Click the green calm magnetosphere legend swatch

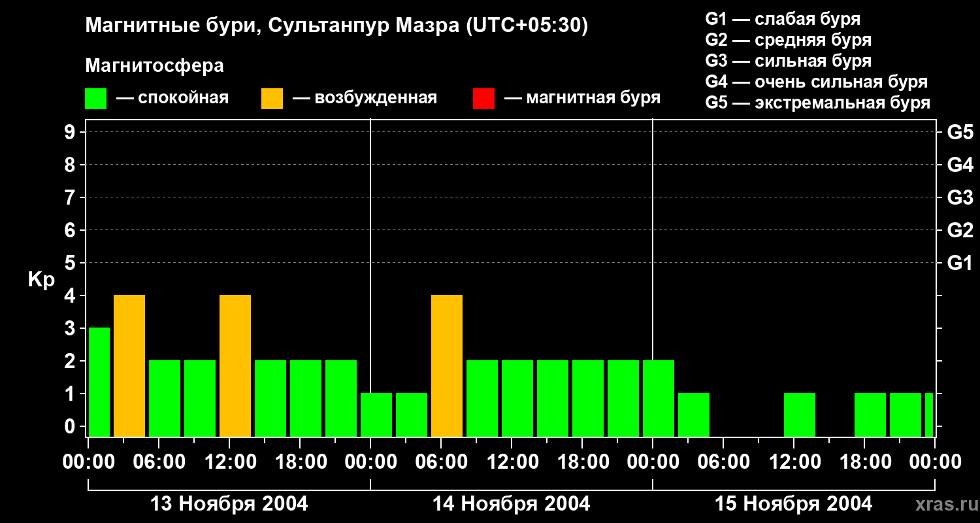[x=96, y=98]
